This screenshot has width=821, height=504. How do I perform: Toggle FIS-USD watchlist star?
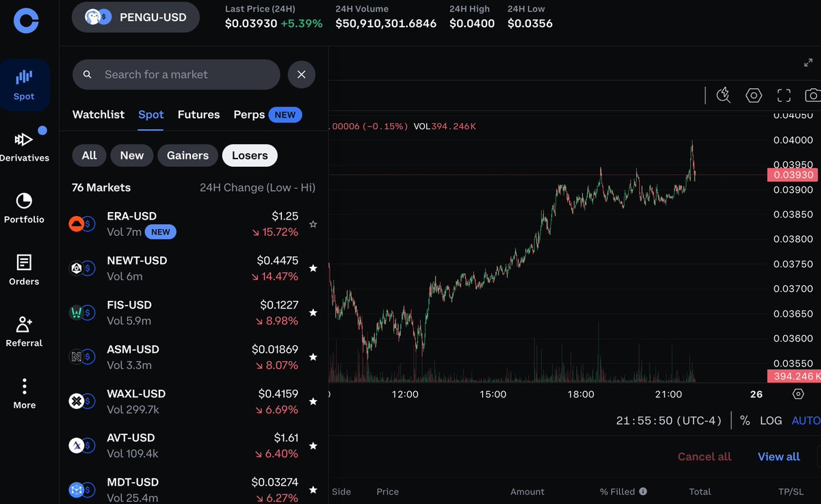point(313,313)
